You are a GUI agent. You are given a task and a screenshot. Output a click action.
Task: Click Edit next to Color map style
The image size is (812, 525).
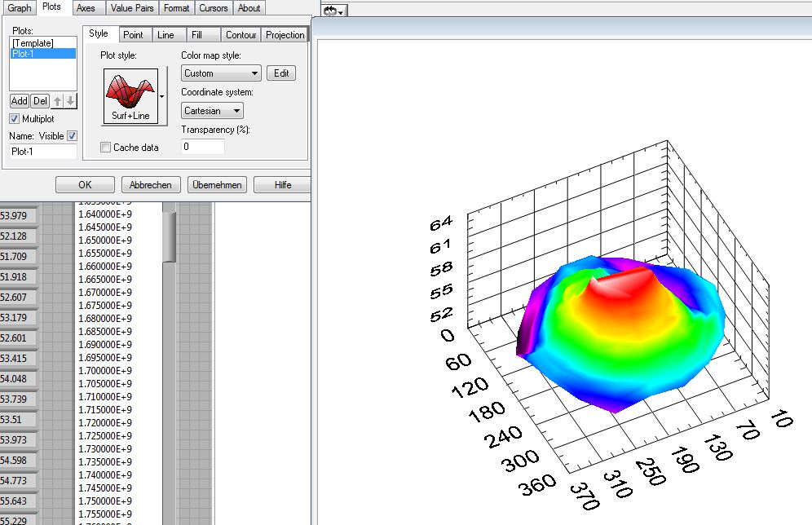(281, 73)
